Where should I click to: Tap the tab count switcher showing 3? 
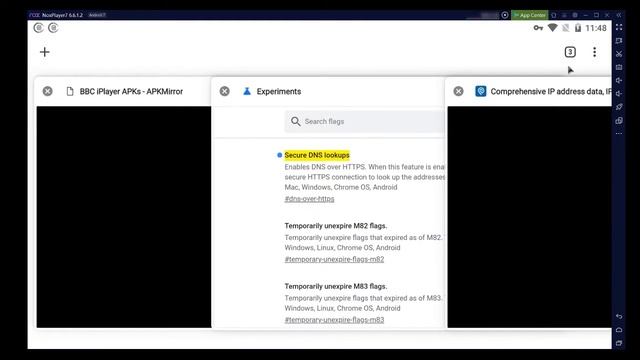point(570,52)
